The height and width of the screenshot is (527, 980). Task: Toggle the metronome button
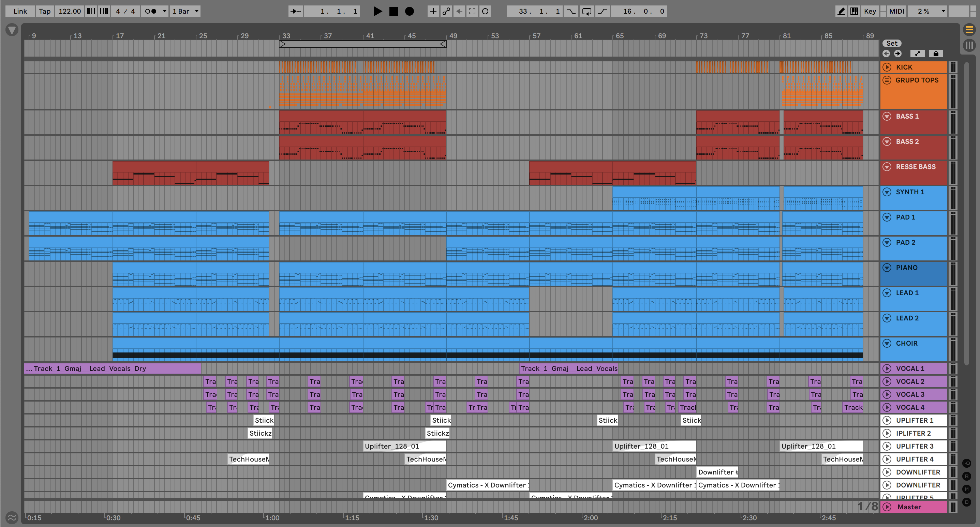pos(151,11)
